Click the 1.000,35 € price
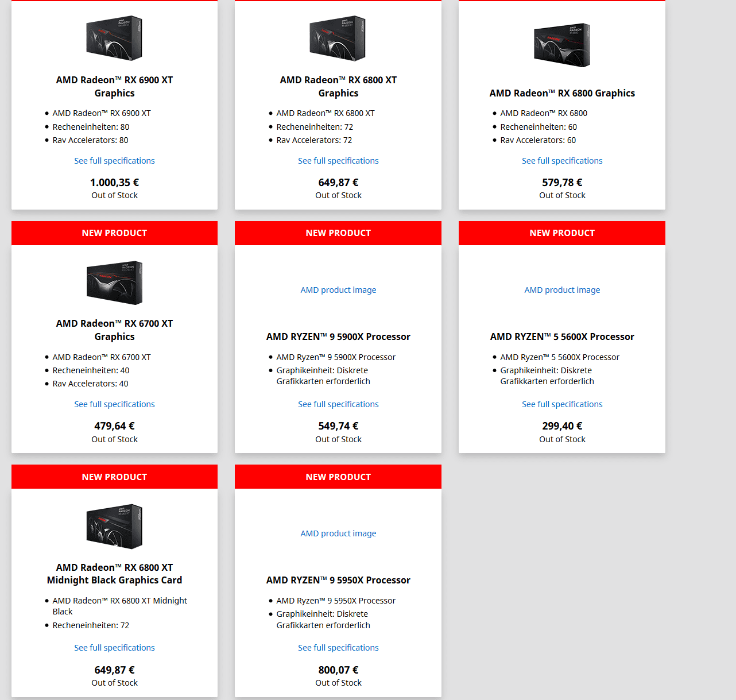Image resolution: width=736 pixels, height=700 pixels. pos(114,183)
